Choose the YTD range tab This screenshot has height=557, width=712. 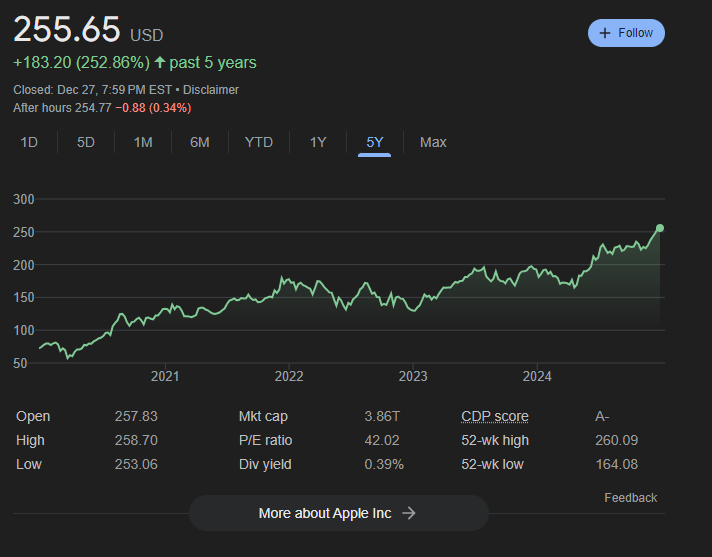coord(259,143)
